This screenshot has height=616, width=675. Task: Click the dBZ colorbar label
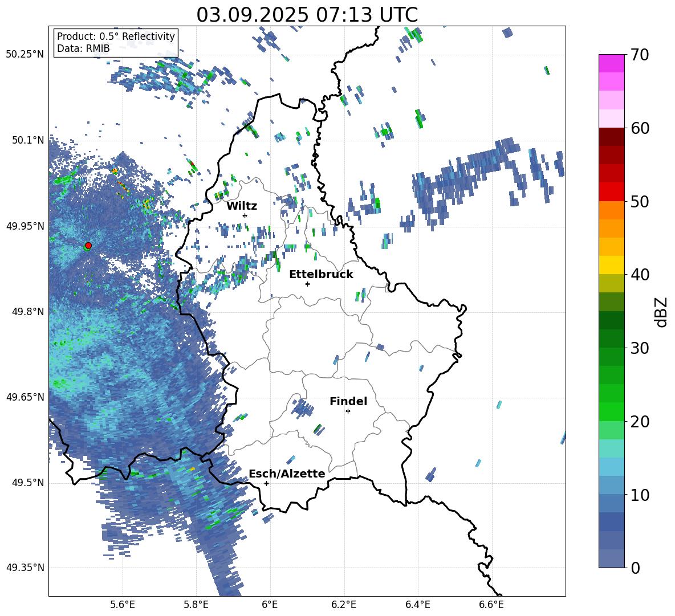coord(661,312)
